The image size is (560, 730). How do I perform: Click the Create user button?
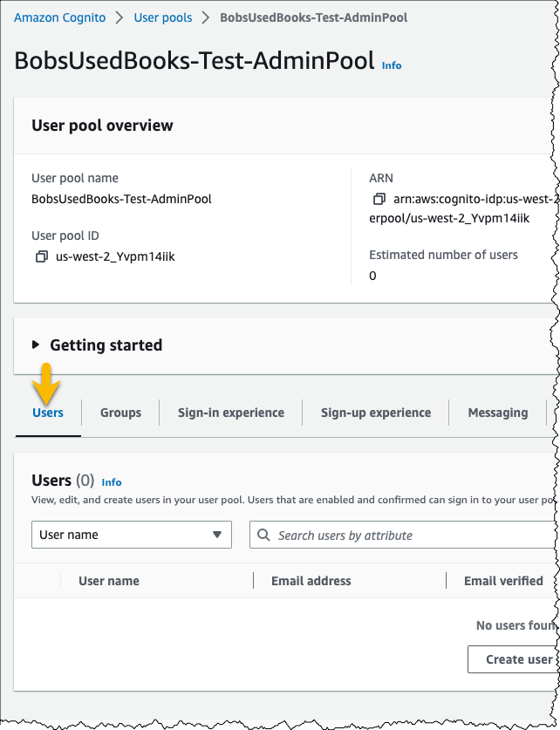coord(513,659)
